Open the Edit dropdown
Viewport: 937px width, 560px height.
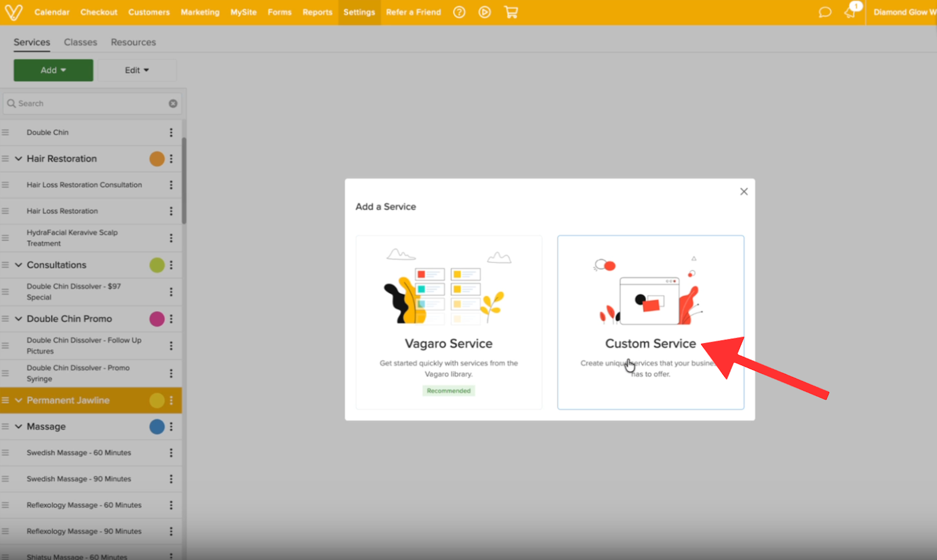[x=137, y=70]
